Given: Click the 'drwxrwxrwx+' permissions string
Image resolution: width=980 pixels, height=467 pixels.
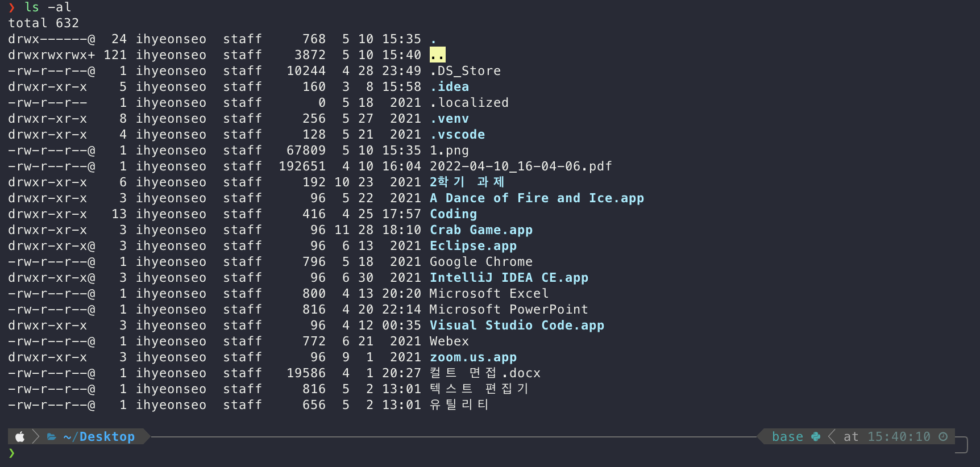Looking at the screenshot, I should click(x=52, y=55).
